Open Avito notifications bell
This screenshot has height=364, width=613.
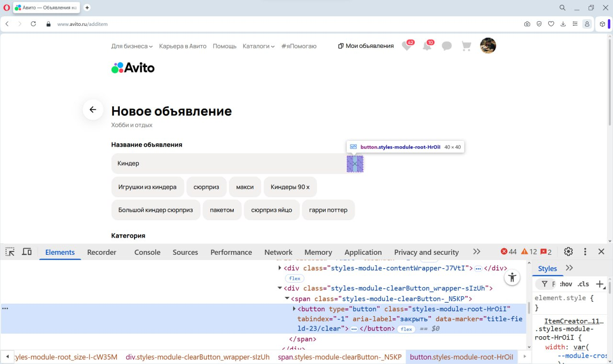pos(427,45)
